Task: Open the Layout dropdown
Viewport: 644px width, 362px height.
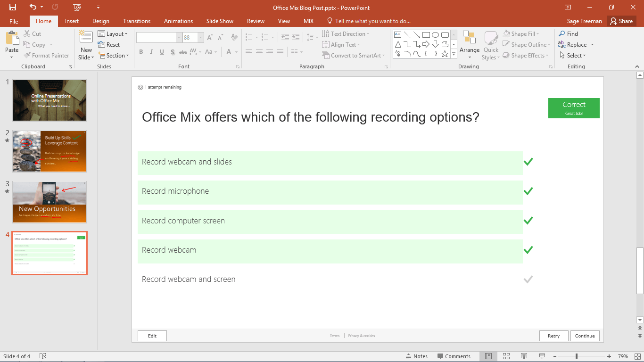Action: (113, 33)
